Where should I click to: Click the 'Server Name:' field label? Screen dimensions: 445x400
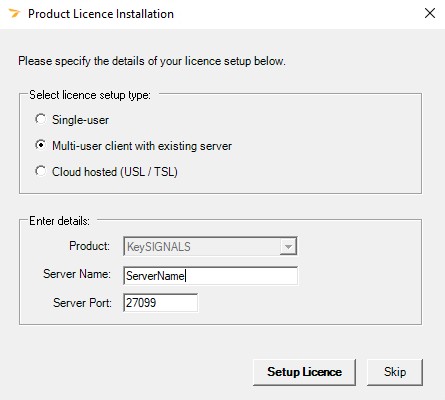pyautogui.click(x=77, y=274)
